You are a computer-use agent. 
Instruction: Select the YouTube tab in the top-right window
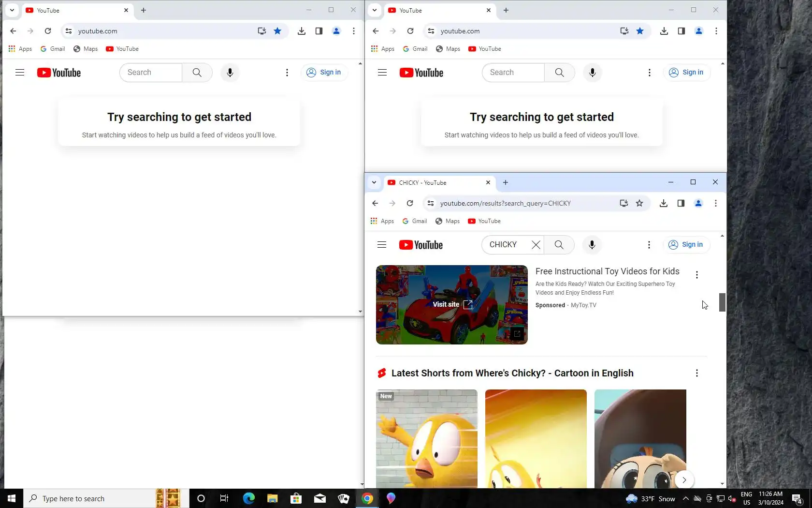440,10
